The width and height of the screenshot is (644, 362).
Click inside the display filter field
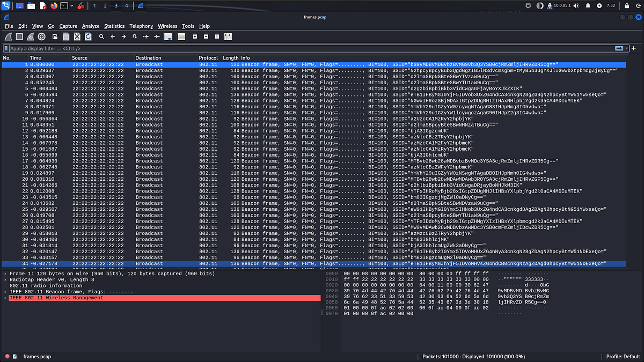(x=215, y=48)
